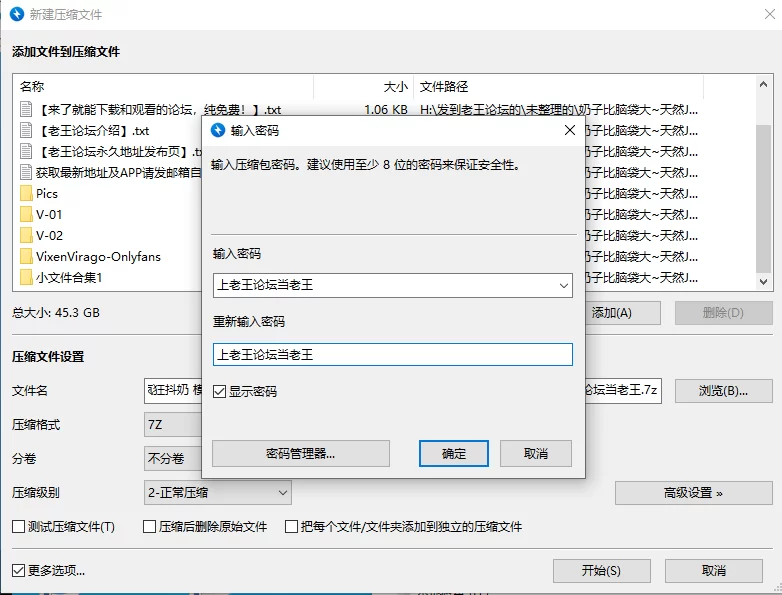Enable 测试压缩文件(T) checkbox
Screen dimensions: 782x595
pos(18,527)
